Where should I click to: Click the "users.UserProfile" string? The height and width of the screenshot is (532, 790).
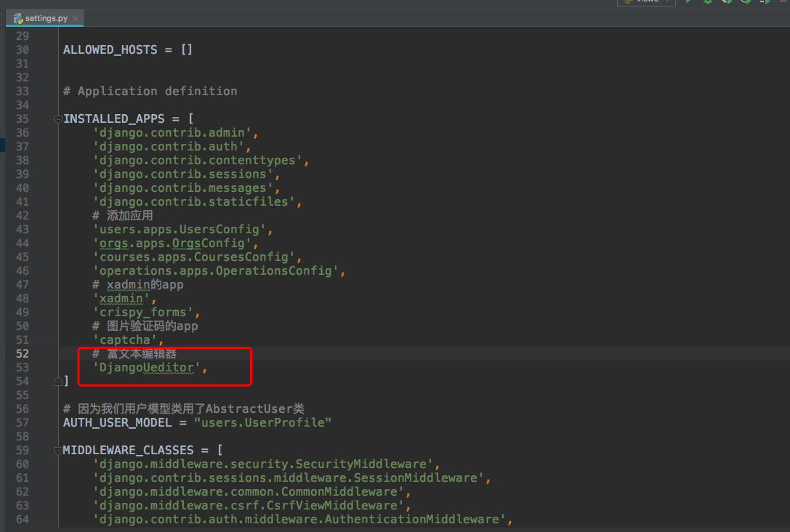262,423
